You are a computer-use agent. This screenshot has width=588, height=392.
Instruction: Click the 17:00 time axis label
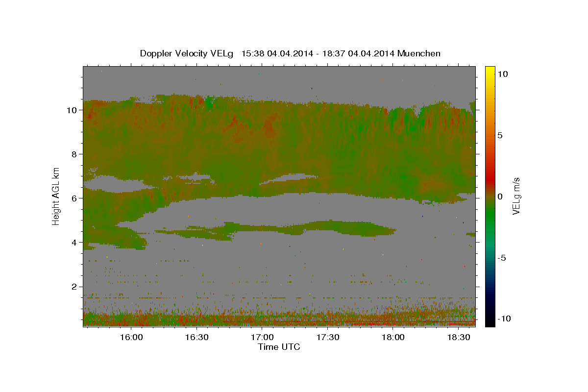pos(262,337)
